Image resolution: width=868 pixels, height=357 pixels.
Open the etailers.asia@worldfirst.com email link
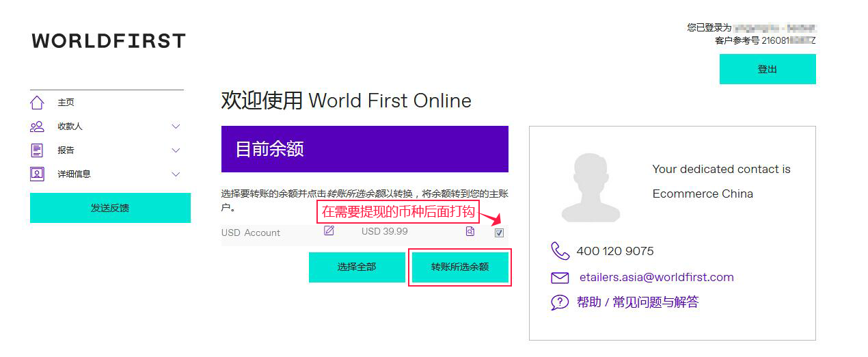[657, 277]
